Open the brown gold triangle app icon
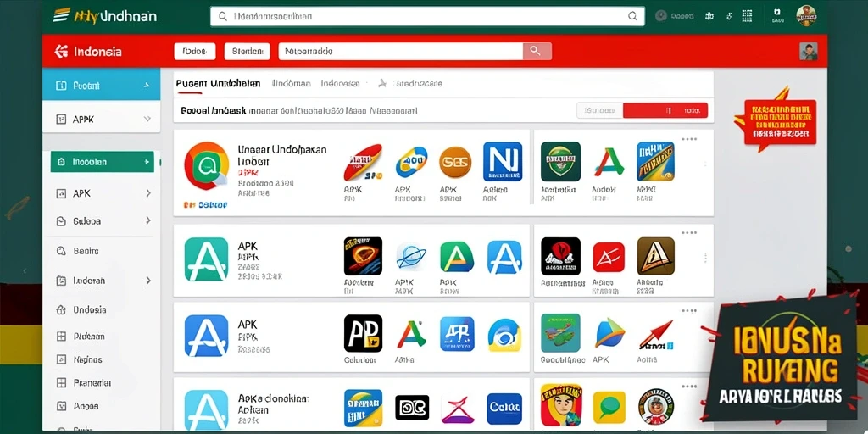Image resolution: width=868 pixels, height=434 pixels. pos(655,256)
